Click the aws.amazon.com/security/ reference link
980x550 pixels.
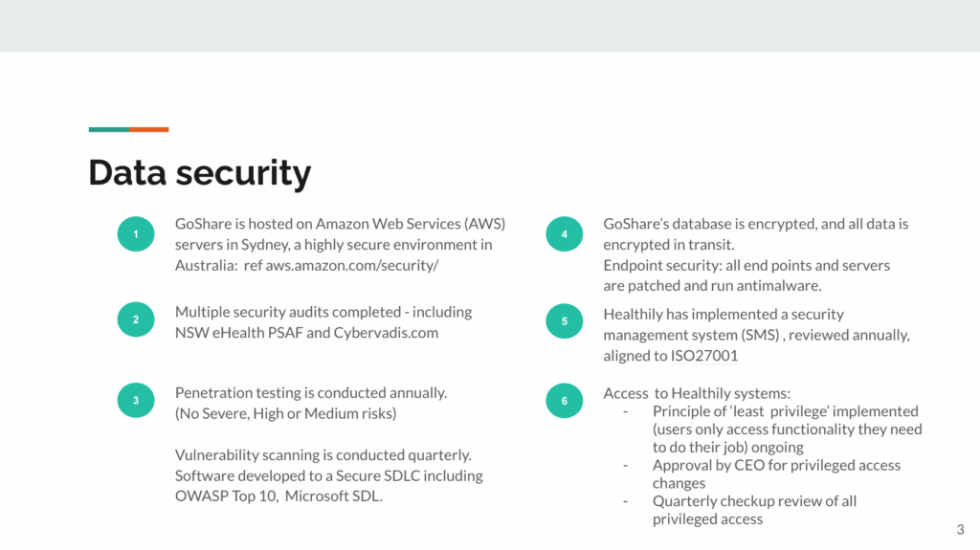351,265
